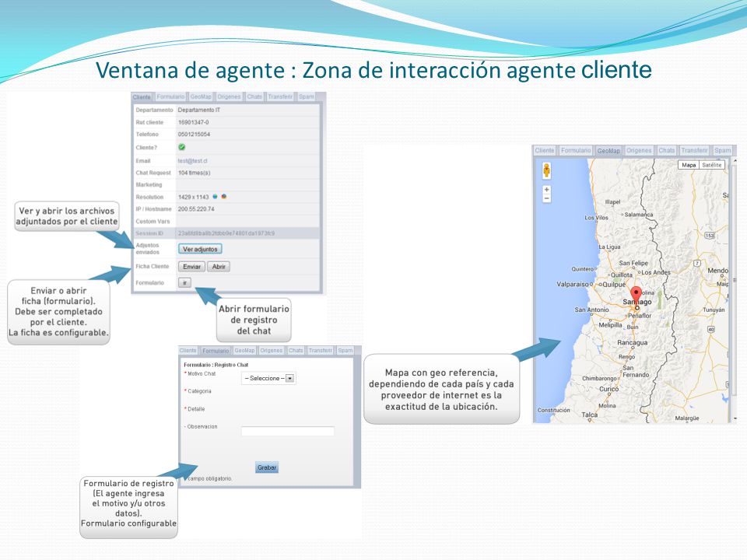The image size is (747, 560).
Task: Click the red location marker over Santiago
Action: 636,296
